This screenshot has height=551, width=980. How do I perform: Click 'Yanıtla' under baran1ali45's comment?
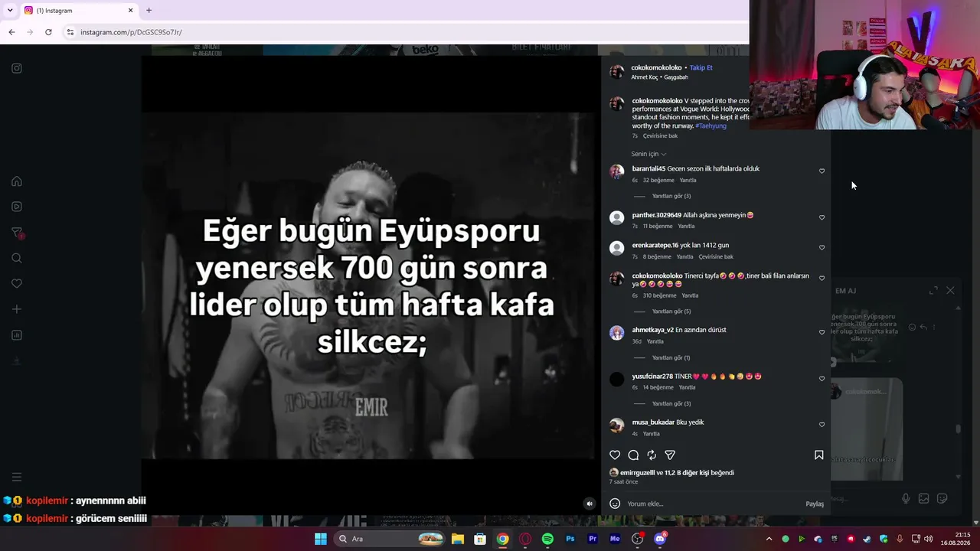688,181
